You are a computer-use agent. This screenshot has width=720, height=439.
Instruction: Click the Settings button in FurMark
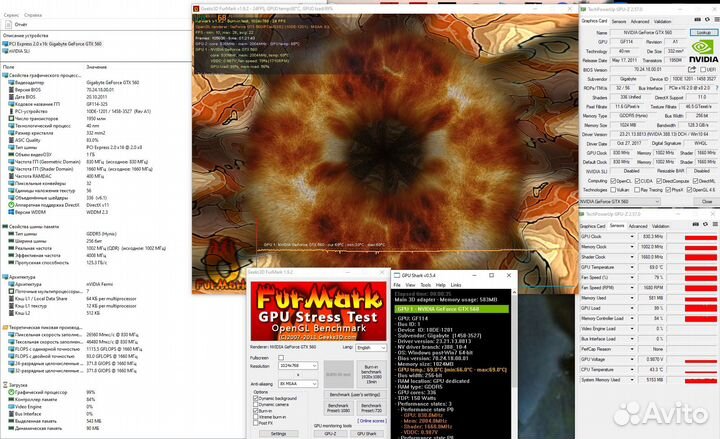(278, 433)
